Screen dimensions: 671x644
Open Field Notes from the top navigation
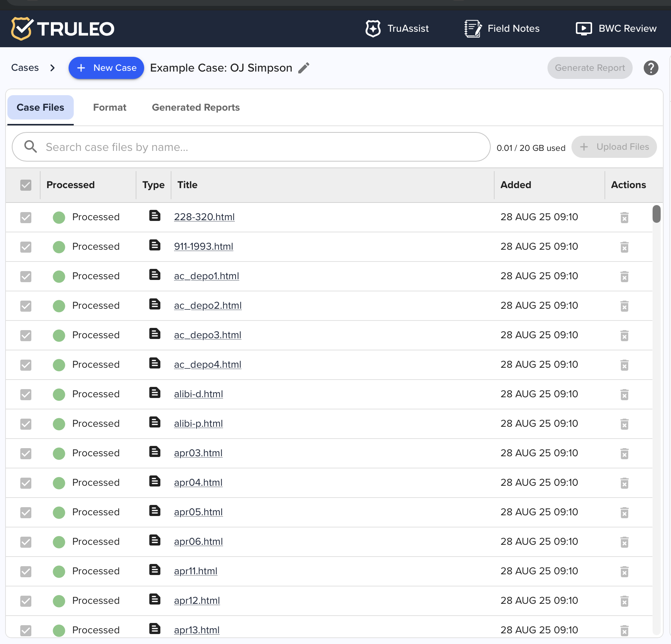point(502,28)
